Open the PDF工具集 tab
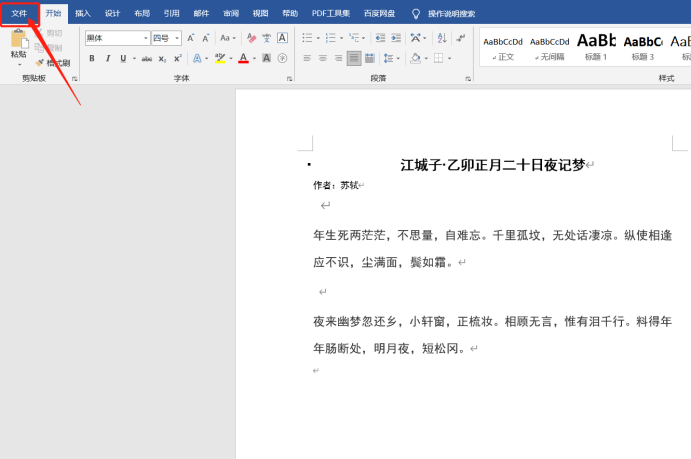Image resolution: width=691 pixels, height=459 pixels. pyautogui.click(x=331, y=14)
